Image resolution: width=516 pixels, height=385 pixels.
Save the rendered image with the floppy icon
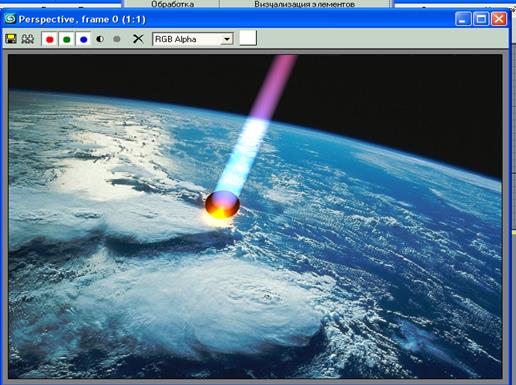point(11,39)
